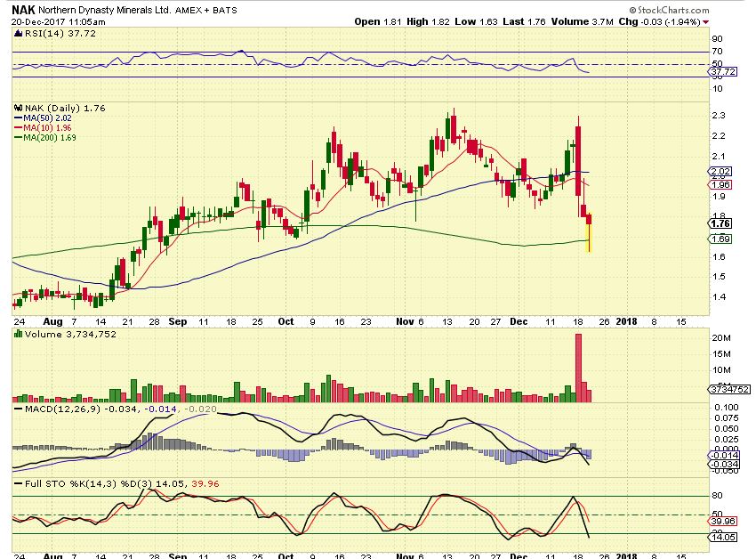This screenshot has height=559, width=756.
Task: Click the Aug label below the price chart
Action: point(52,321)
